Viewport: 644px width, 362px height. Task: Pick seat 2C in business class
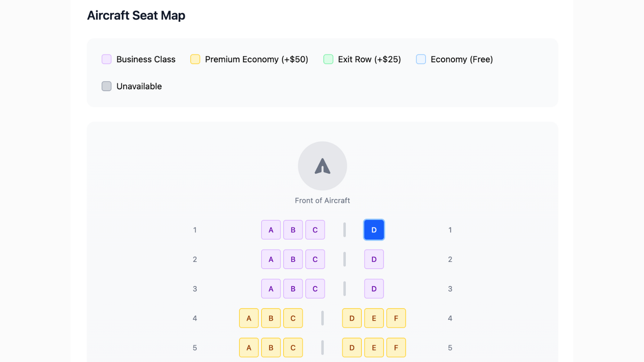[315, 259]
